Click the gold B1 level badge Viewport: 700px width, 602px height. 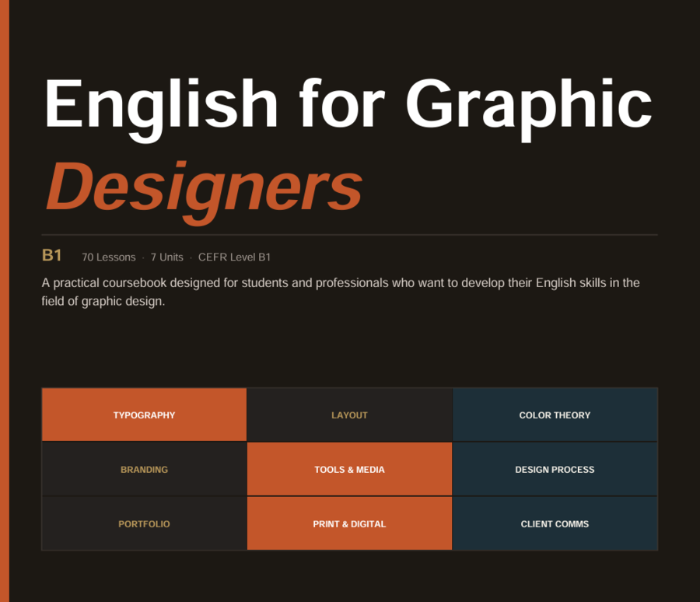[x=52, y=255]
